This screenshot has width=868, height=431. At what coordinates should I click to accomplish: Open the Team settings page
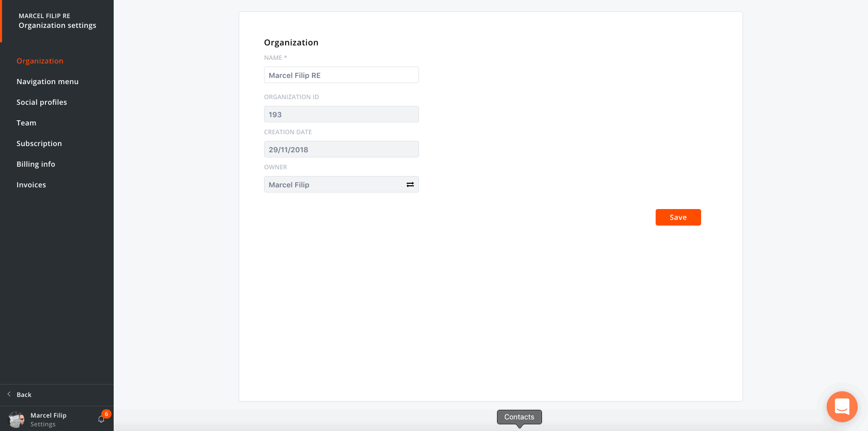point(26,123)
